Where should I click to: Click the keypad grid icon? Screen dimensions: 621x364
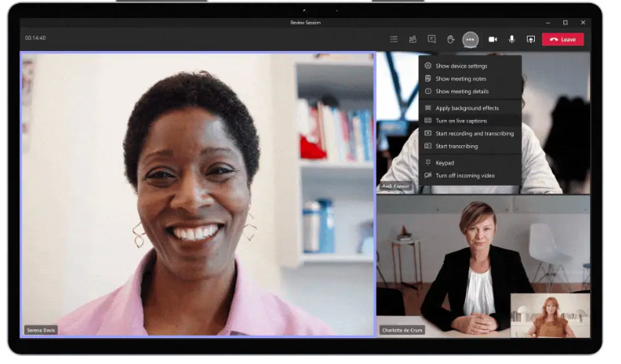428,162
